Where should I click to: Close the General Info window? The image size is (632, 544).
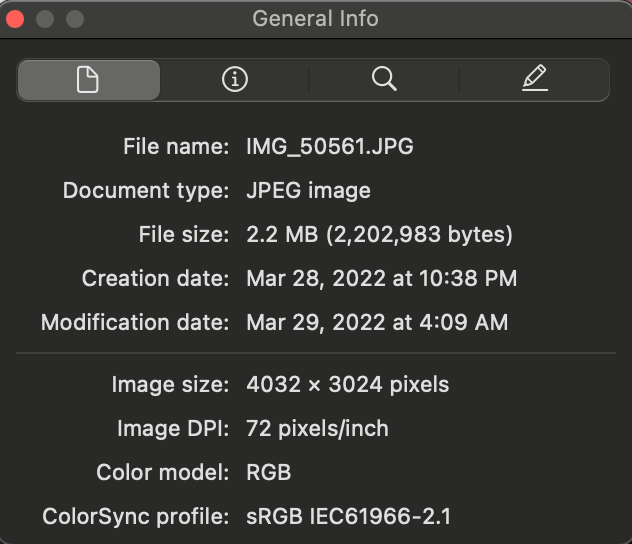coord(15,19)
